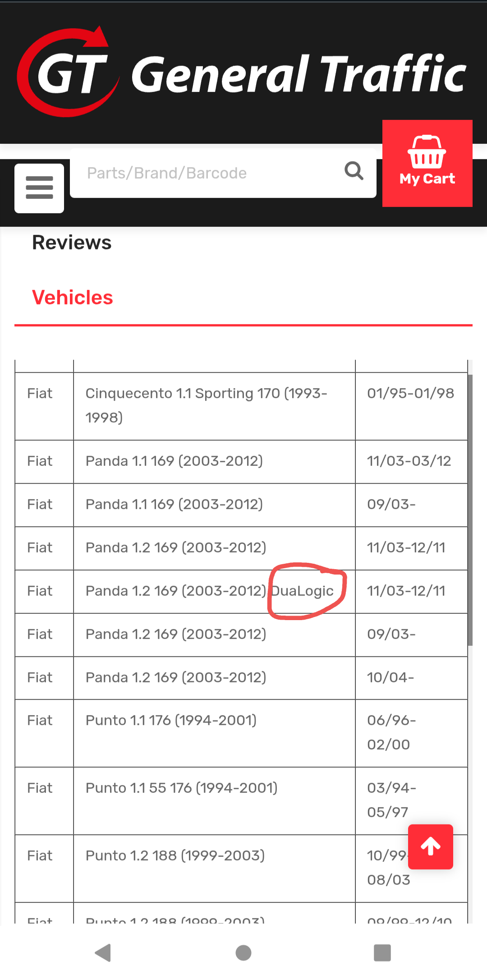Image resolution: width=487 pixels, height=980 pixels.
Task: Select the Vehicles tab
Action: 73,298
